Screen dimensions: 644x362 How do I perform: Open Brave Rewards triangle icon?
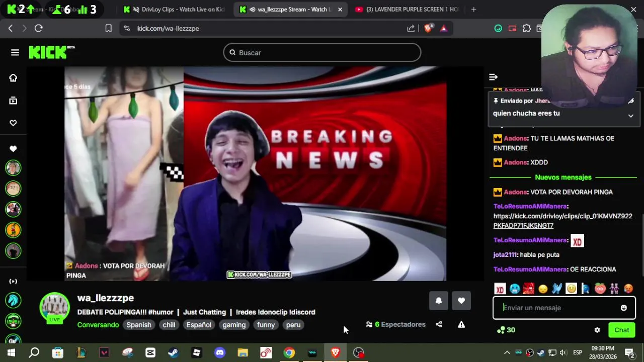click(x=443, y=28)
